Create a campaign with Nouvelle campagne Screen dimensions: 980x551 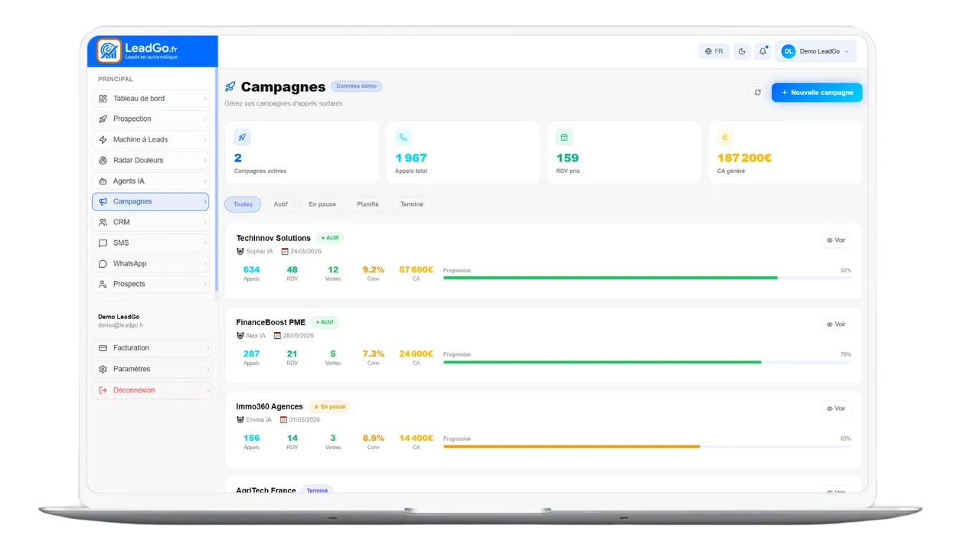pos(817,93)
